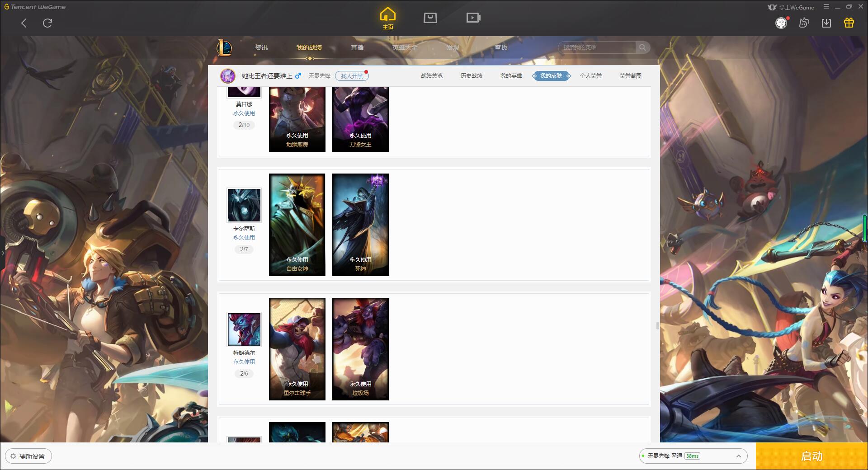Focus the 搜索我的英雄 search field
The width and height of the screenshot is (868, 470).
pyautogui.click(x=597, y=47)
